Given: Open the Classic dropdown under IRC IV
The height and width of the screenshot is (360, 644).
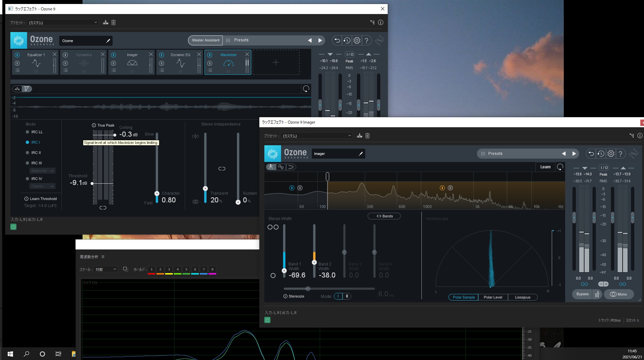Looking at the screenshot, I should coord(42,186).
